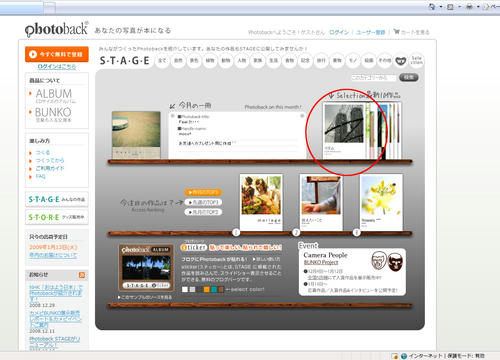Select the Selection category circle
The image size is (500, 360).
(416, 61)
